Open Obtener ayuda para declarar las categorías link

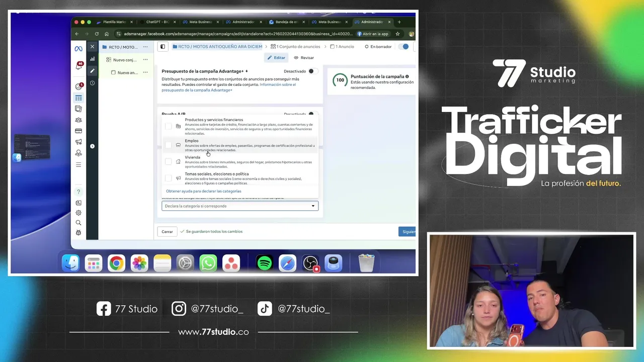point(204,191)
